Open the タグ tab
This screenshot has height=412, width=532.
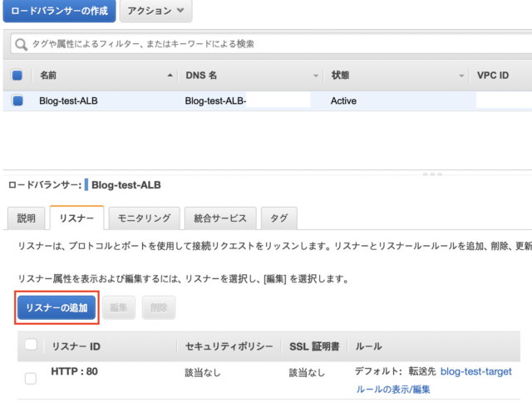point(279,218)
